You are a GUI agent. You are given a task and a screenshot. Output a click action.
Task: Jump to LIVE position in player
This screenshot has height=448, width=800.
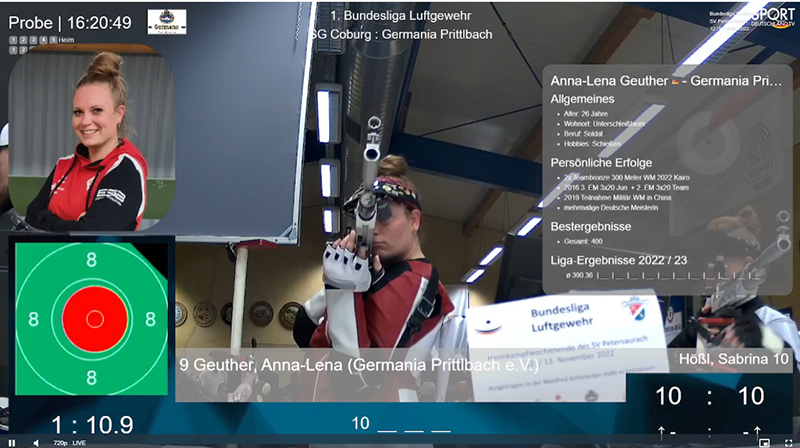[x=79, y=443]
